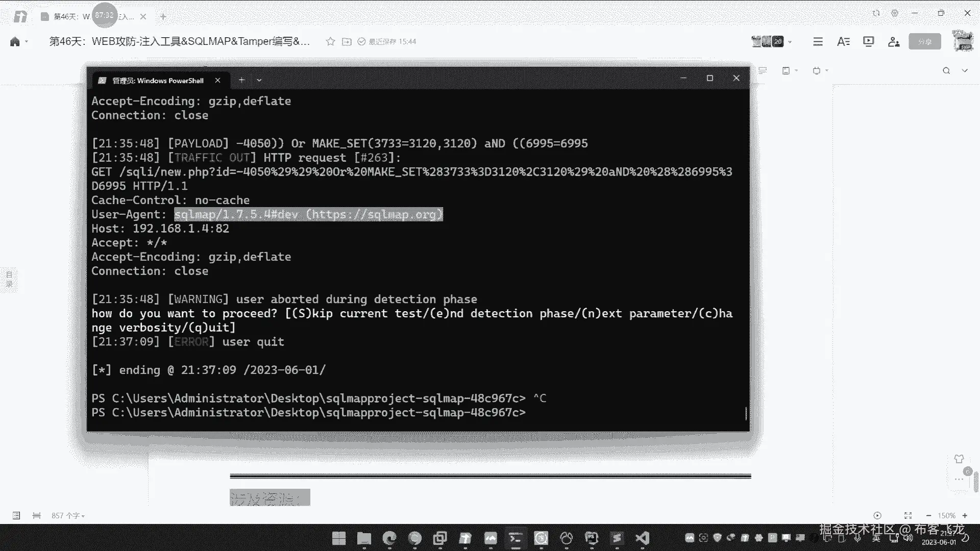This screenshot has width=980, height=551.
Task: Select the Windows PowerShell administrator tab
Action: (x=158, y=80)
